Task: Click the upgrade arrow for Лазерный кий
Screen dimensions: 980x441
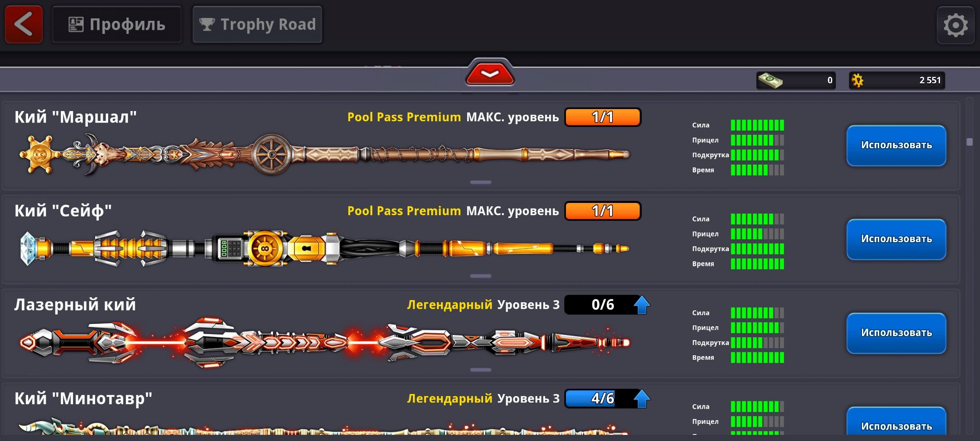Action: tap(641, 305)
